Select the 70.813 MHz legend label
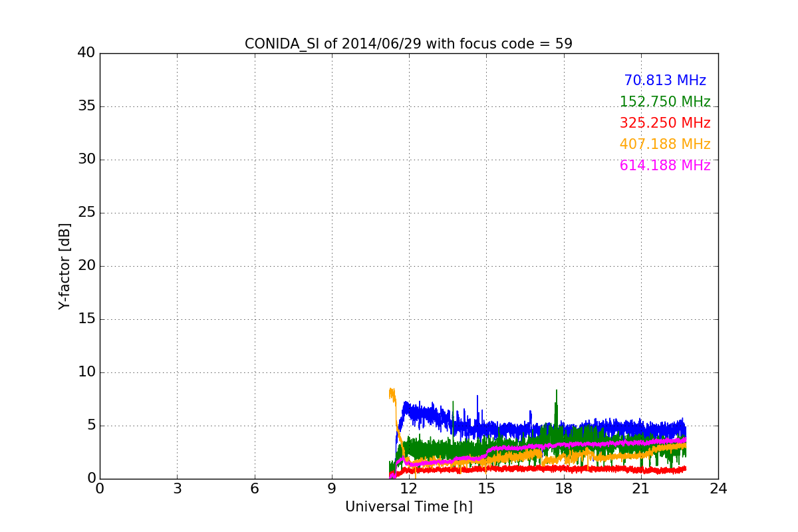 coord(665,80)
